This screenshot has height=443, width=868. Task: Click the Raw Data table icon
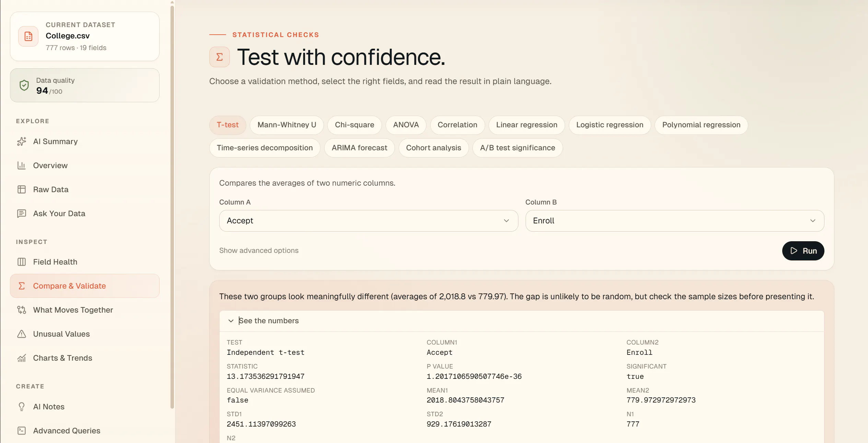click(x=22, y=189)
